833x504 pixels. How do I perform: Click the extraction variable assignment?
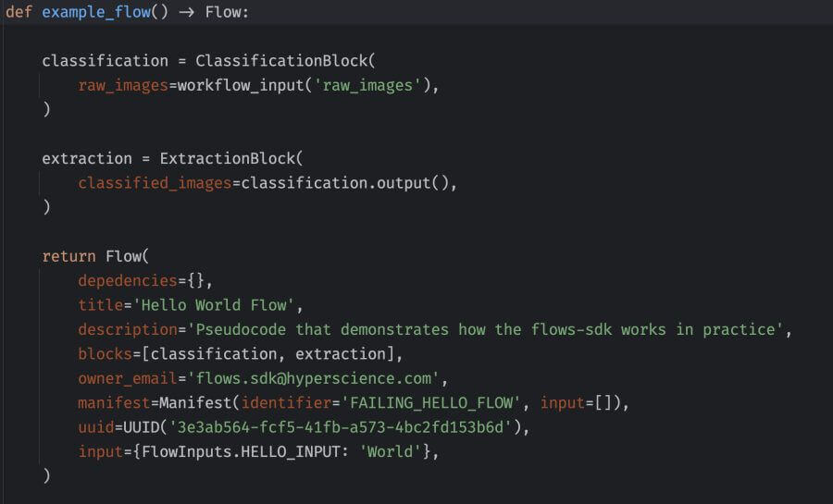click(x=87, y=158)
